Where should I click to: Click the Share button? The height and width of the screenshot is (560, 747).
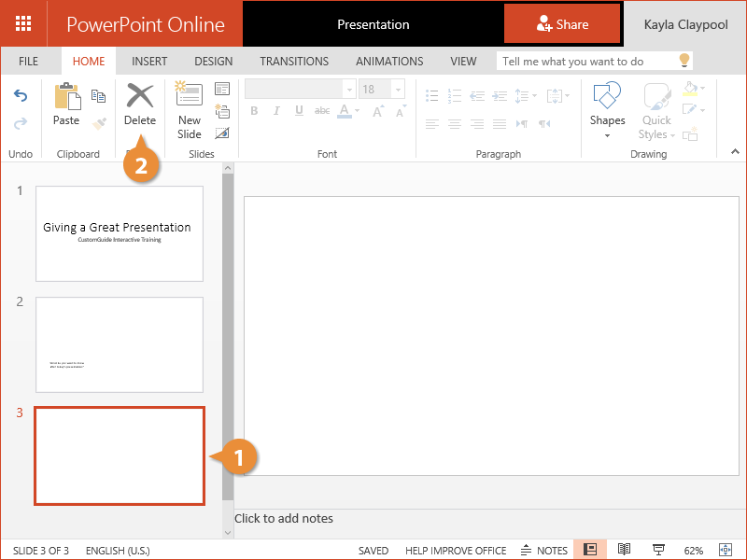[562, 24]
